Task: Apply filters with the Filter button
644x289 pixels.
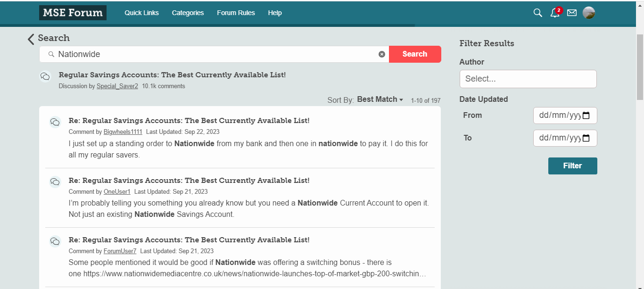Action: pos(572,166)
